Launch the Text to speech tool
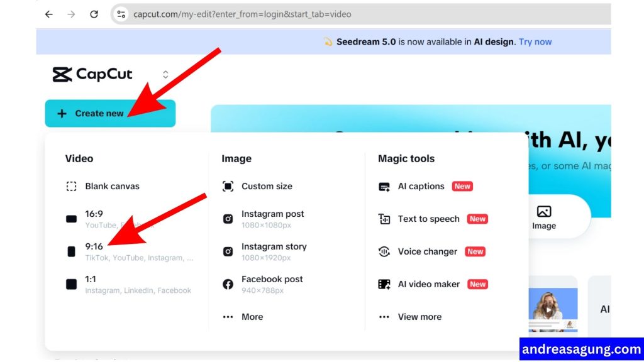The height and width of the screenshot is (362, 644). pos(428,219)
